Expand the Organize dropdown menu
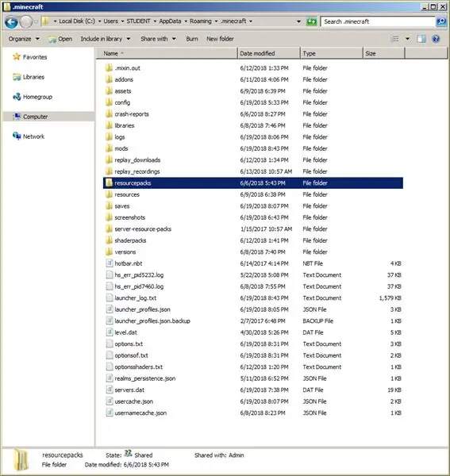Screen dimensions: 450x476 (x=24, y=39)
